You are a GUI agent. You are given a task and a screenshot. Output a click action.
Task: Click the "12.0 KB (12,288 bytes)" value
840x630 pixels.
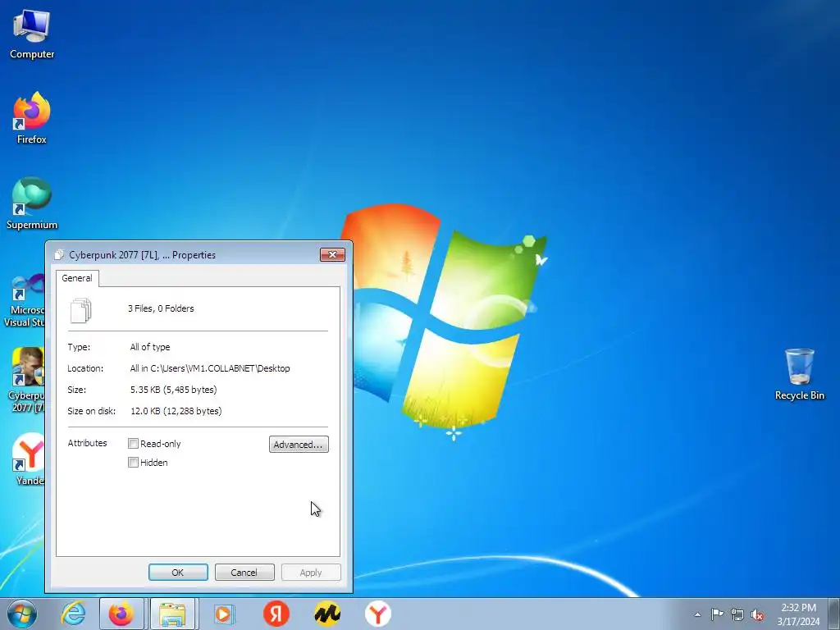pos(176,412)
